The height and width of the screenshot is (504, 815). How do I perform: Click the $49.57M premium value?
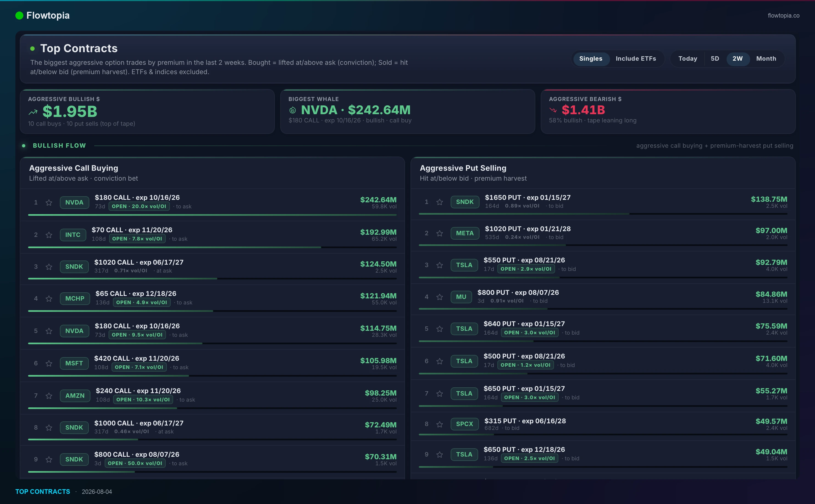click(771, 421)
